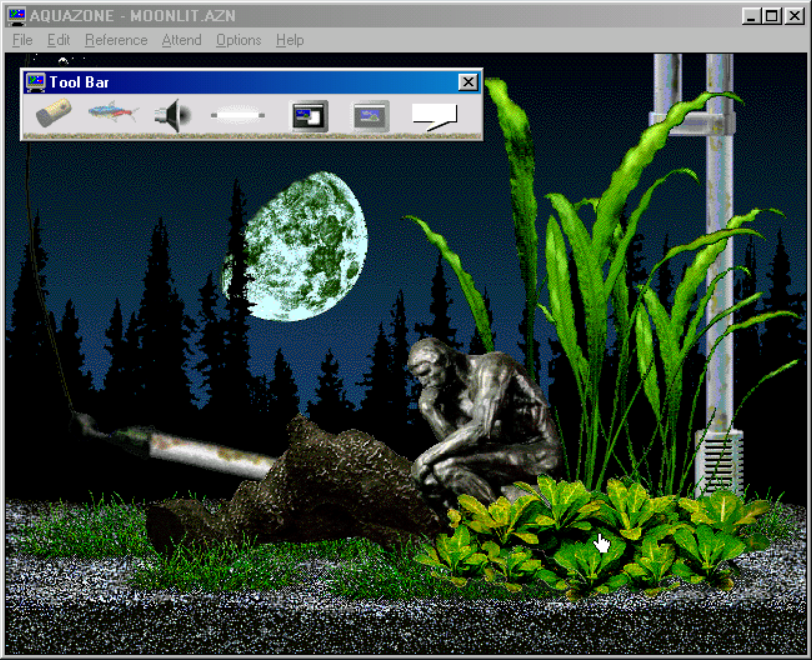This screenshot has width=812, height=660.
Task: Click the Thinker statue ornament
Action: 482,420
